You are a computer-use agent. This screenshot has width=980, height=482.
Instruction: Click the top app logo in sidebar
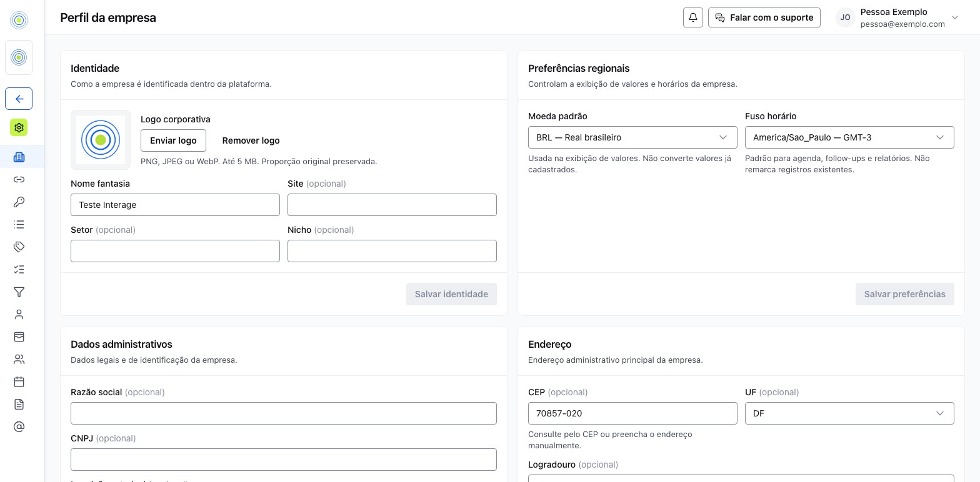pyautogui.click(x=19, y=20)
